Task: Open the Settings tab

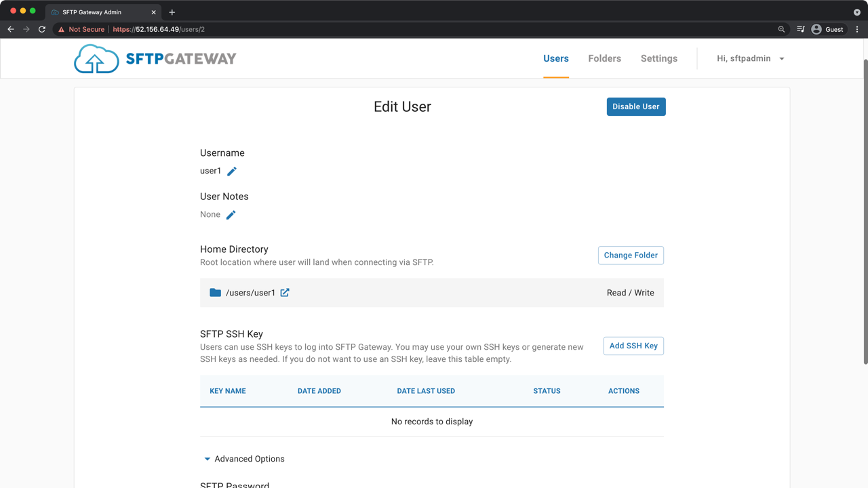Action: 658,58
